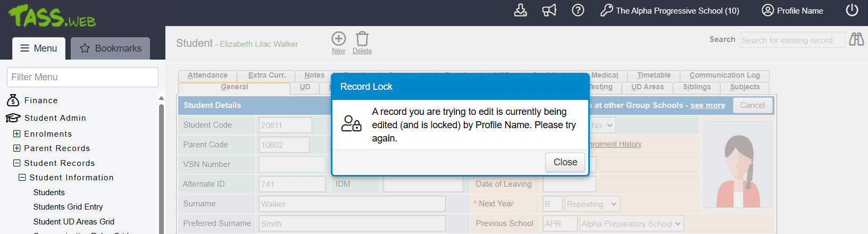Viewport: 868px width, 234px height.
Task: Open the help question mark icon
Action: click(578, 11)
